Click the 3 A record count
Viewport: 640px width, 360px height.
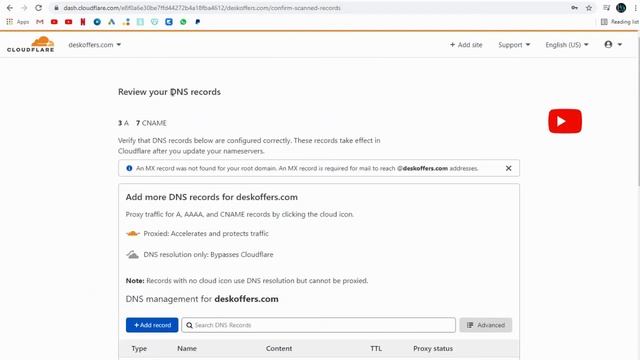click(123, 123)
